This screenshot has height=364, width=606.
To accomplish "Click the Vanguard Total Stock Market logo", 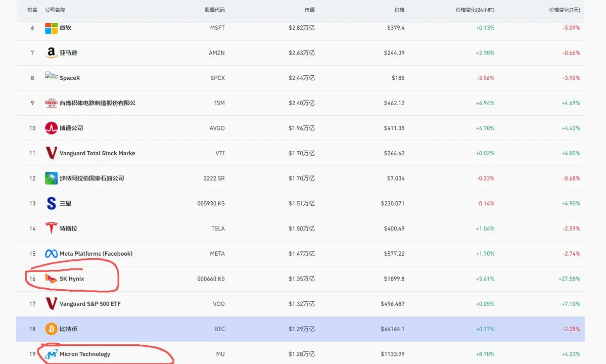I will pos(51,153).
